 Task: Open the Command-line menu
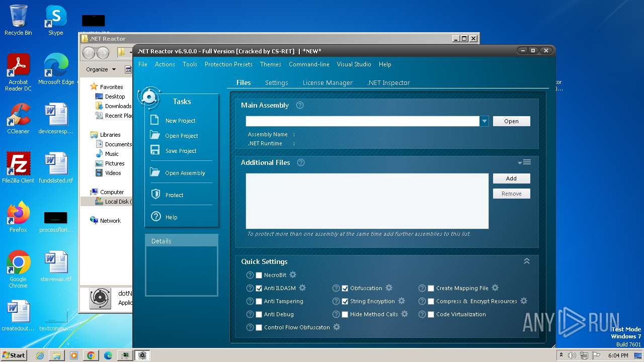[309, 64]
